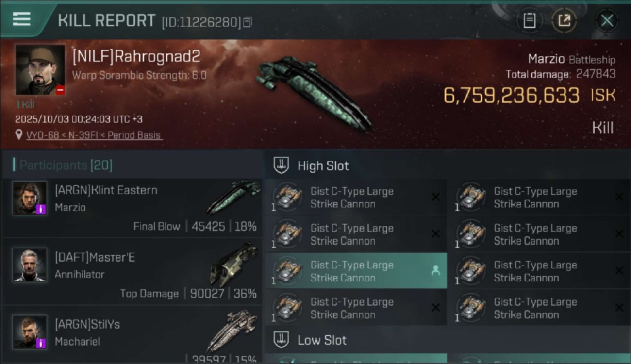View Rahrognad2's character portrait
Image resolution: width=631 pixels, height=364 pixels.
click(40, 69)
